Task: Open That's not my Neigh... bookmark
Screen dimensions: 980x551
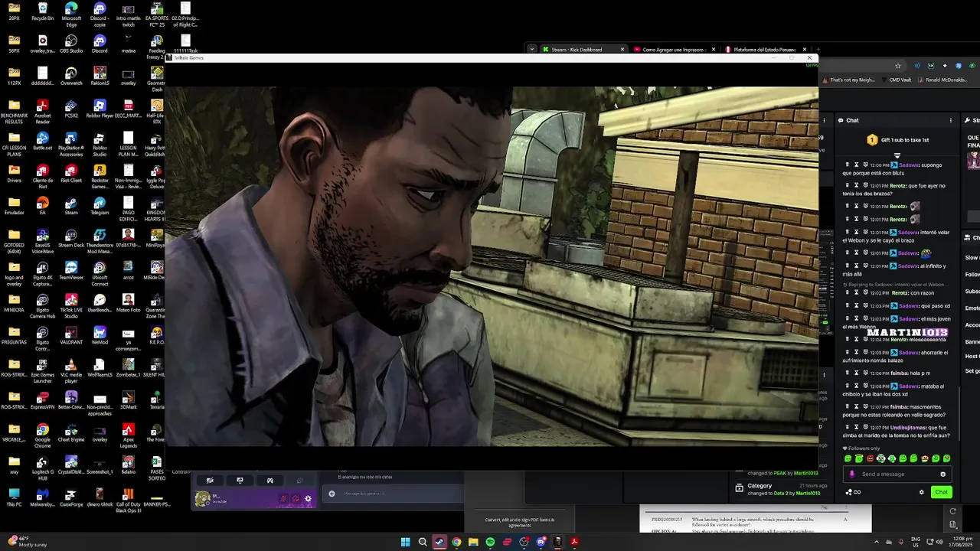Action: click(848, 80)
